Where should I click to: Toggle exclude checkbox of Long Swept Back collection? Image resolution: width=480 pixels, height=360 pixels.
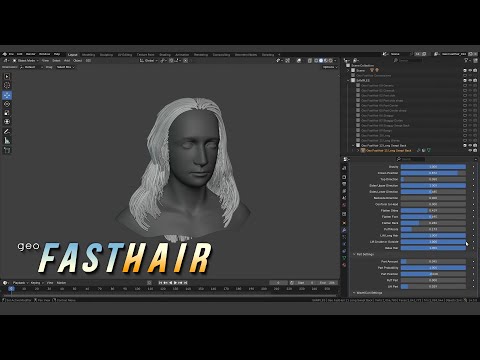click(x=358, y=145)
